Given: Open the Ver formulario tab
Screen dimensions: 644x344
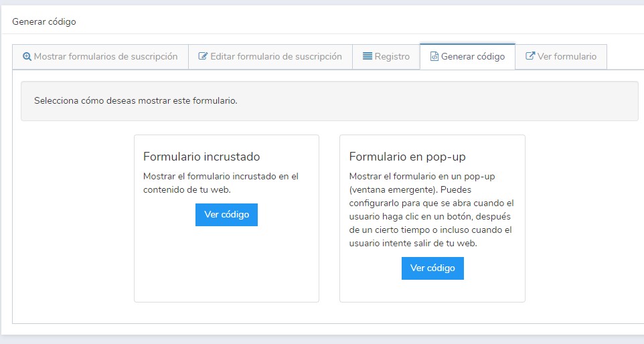Looking at the screenshot, I should pos(561,57).
